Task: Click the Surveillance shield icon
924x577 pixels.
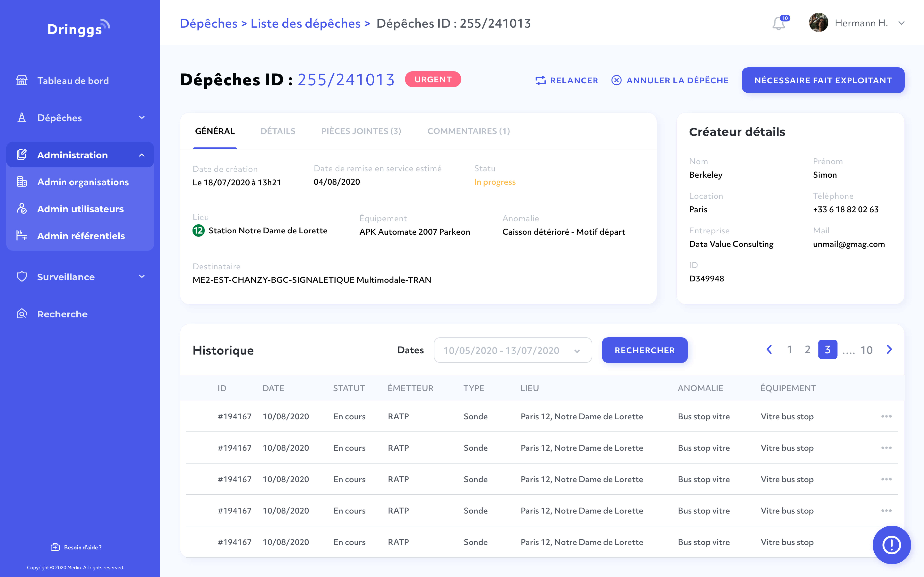Action: pyautogui.click(x=22, y=277)
